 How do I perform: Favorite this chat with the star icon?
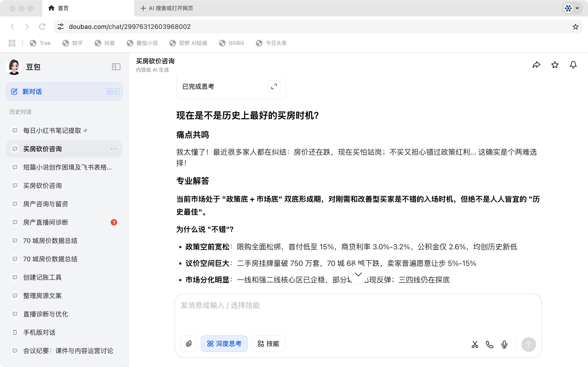pyautogui.click(x=555, y=64)
